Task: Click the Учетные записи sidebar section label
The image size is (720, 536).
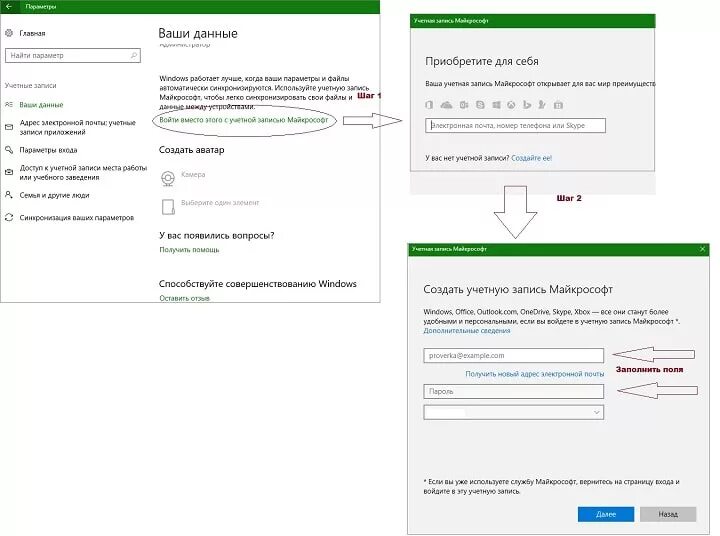Action: (x=30, y=85)
